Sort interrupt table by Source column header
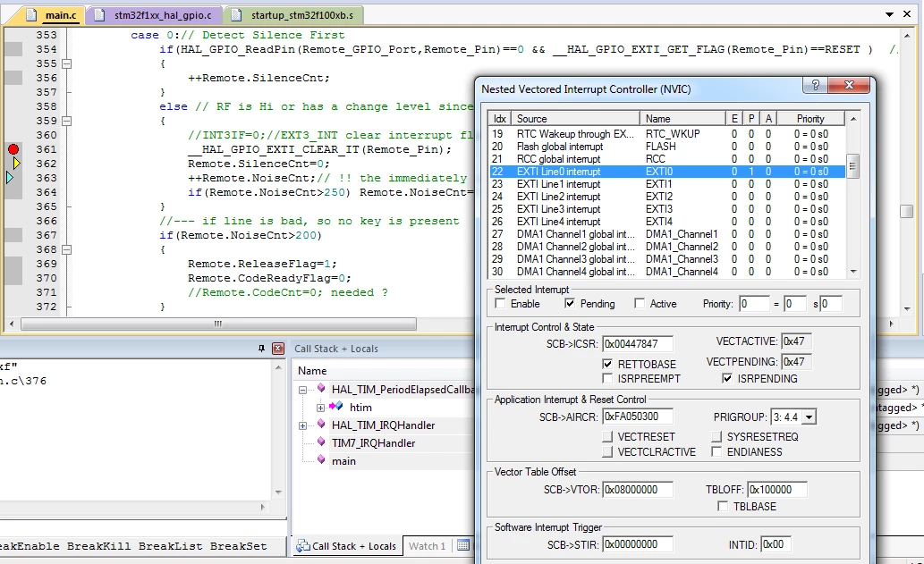This screenshot has width=924, height=564. (x=575, y=118)
